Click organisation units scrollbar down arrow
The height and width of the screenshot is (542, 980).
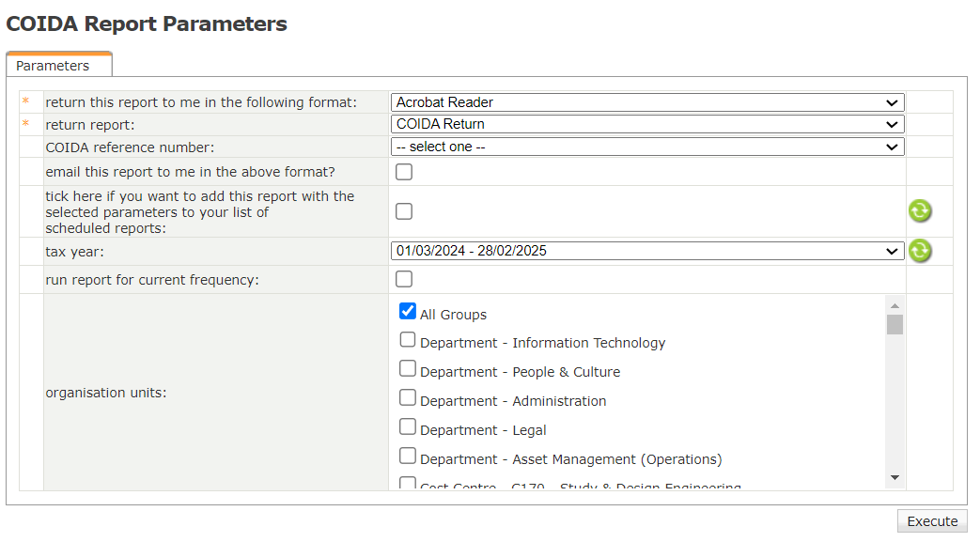(x=895, y=478)
